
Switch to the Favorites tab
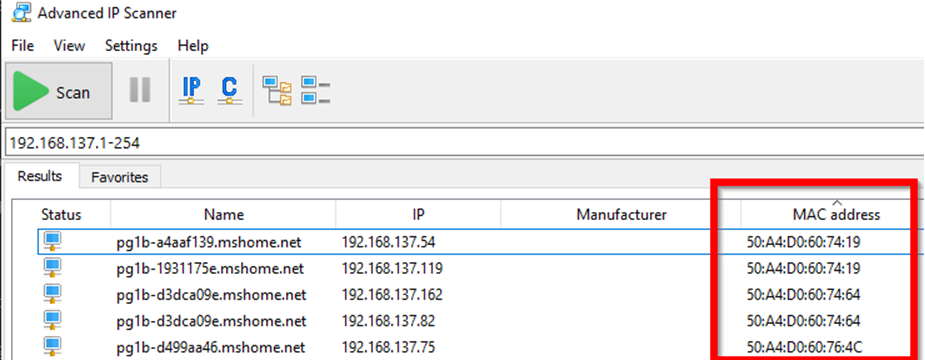pos(120,177)
